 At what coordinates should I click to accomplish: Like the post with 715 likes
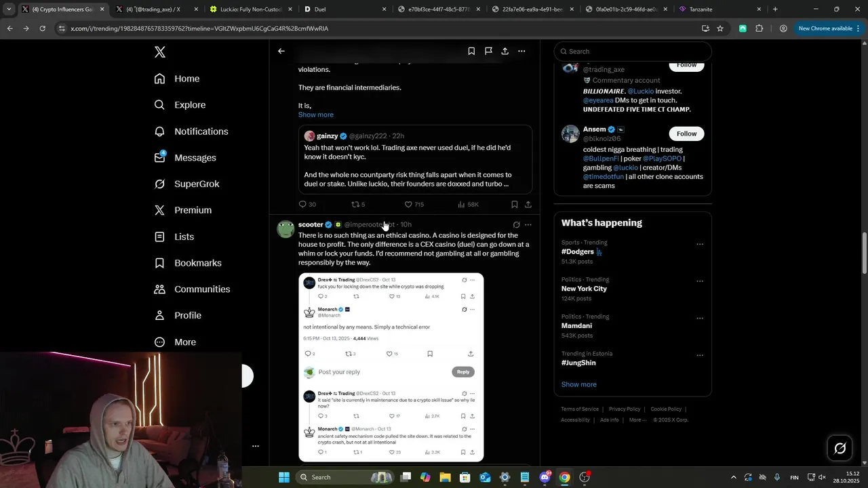pyautogui.click(x=414, y=204)
